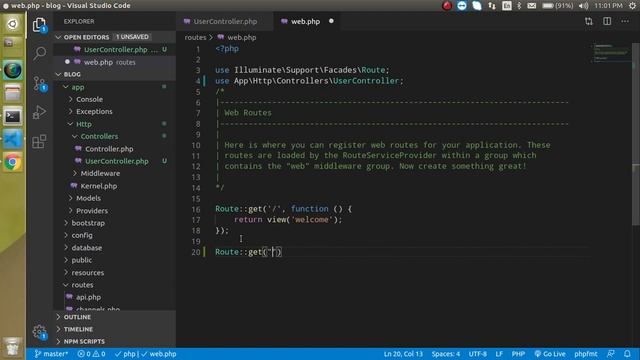Open the Explorer view in the activity bar
Screen dimensions: 640x360
click(x=39, y=25)
